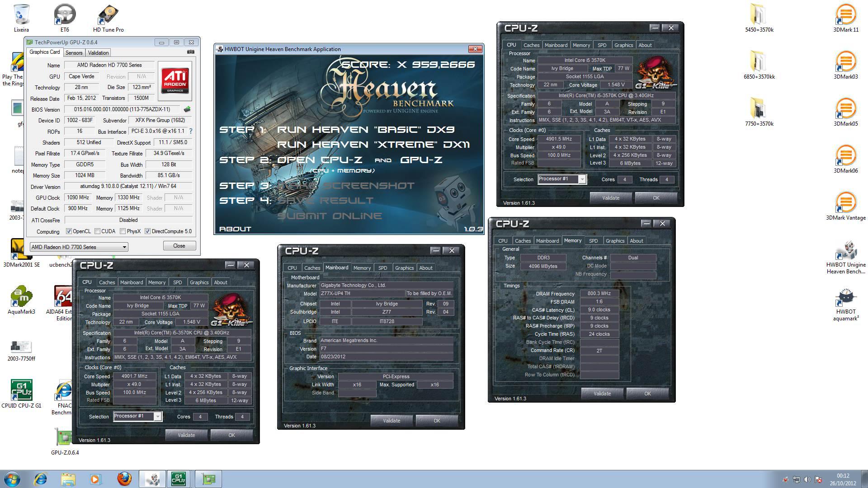868x488 pixels.
Task: Open Memory tab in bottom-left CPU-Z
Action: 156,282
